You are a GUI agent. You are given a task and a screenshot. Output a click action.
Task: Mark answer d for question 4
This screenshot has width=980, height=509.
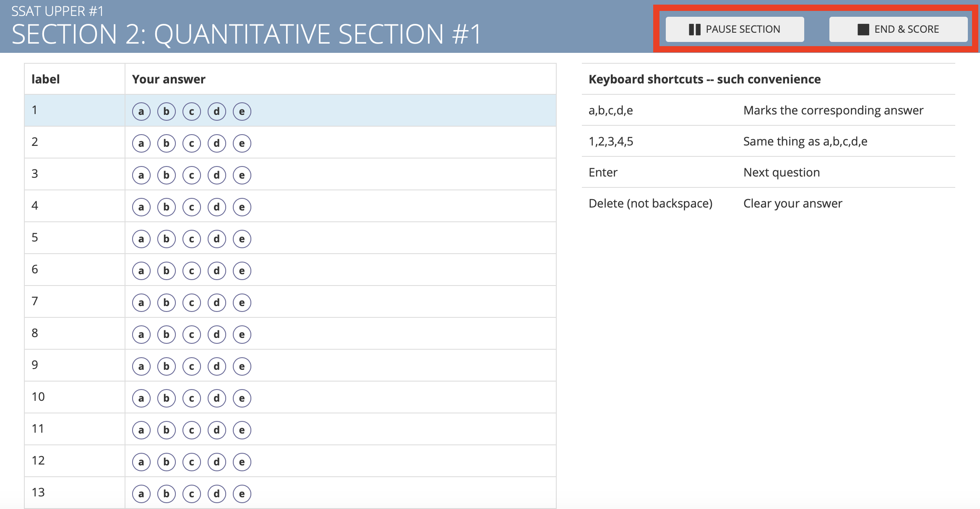pos(217,207)
